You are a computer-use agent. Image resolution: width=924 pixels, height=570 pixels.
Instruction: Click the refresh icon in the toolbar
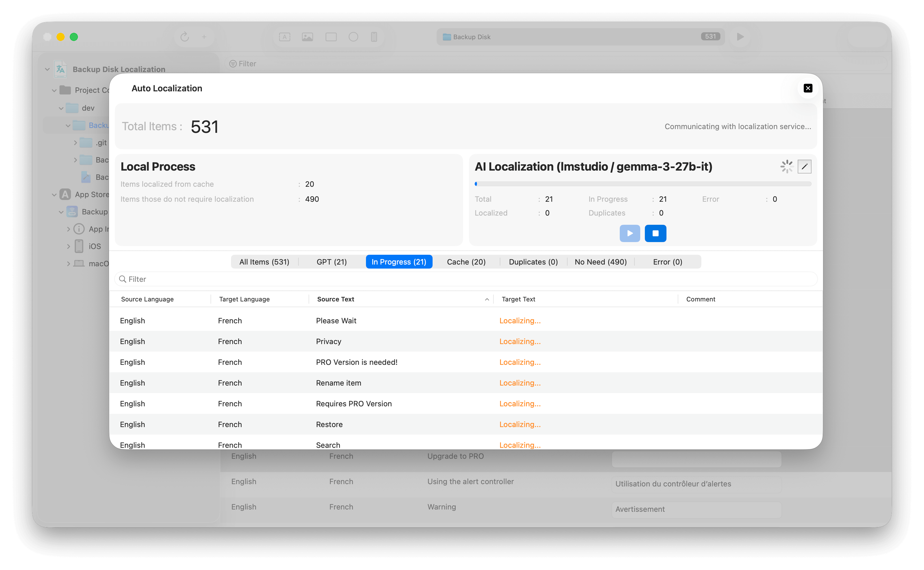click(x=185, y=37)
